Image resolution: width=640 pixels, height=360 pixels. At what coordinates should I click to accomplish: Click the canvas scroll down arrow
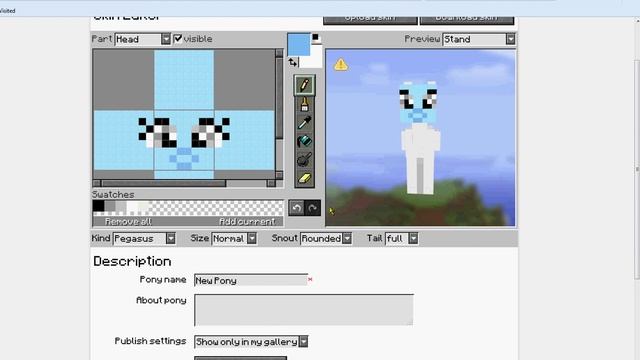[279, 175]
